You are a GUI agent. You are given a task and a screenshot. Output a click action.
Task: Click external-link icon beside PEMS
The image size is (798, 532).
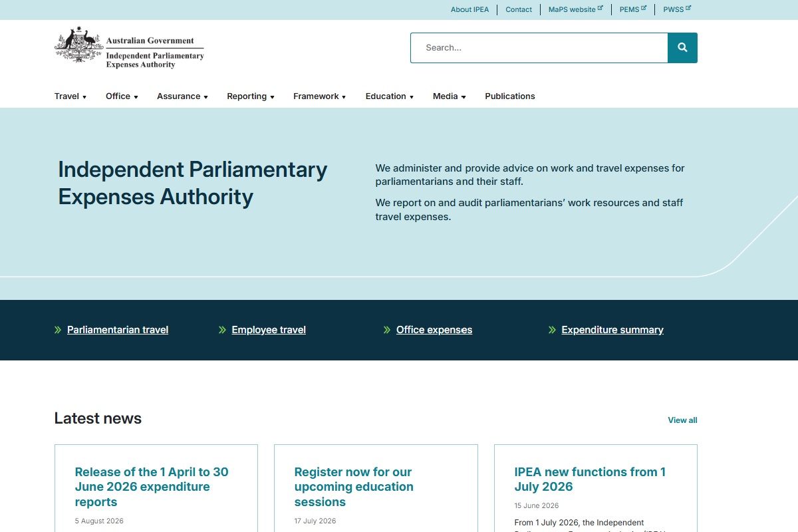pos(644,8)
